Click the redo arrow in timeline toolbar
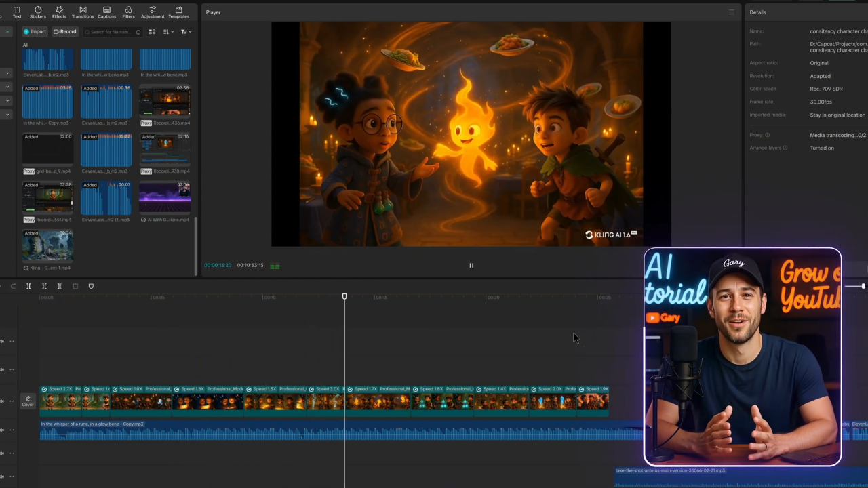This screenshot has width=868, height=488. click(13, 287)
